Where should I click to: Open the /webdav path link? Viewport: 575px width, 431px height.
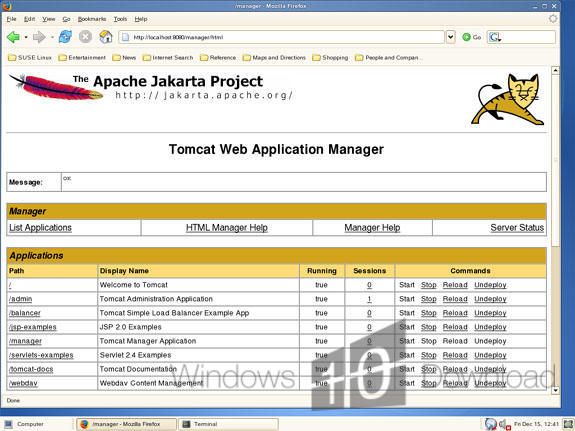click(x=23, y=383)
